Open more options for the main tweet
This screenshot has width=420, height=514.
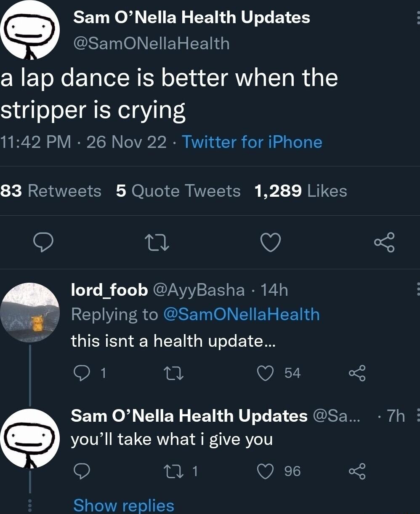[x=417, y=18]
